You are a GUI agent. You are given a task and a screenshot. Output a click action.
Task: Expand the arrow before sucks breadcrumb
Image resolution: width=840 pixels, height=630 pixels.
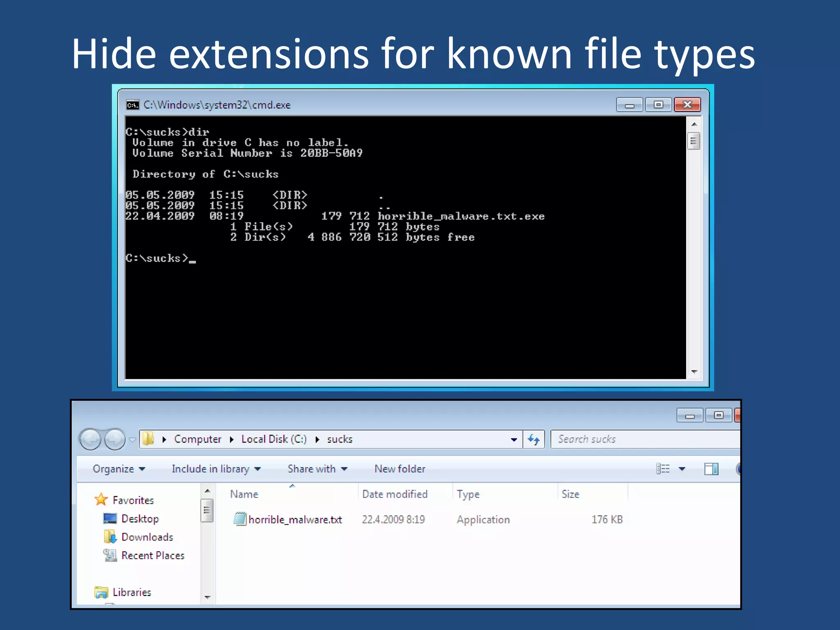317,440
